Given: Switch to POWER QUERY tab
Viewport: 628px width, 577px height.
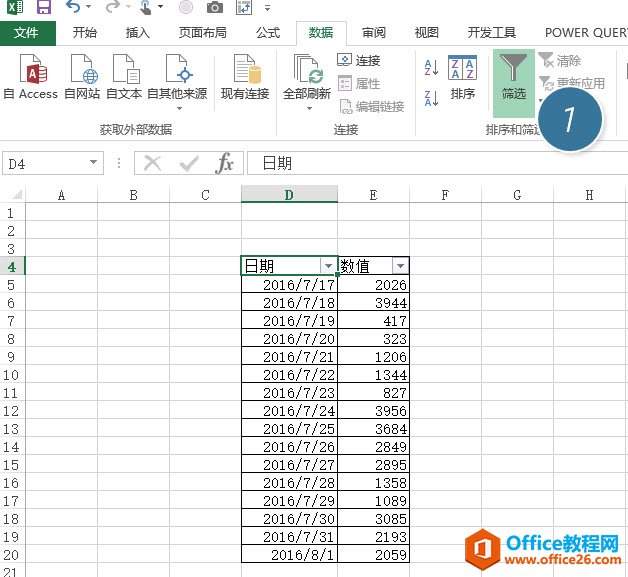Looking at the screenshot, I should tap(586, 32).
